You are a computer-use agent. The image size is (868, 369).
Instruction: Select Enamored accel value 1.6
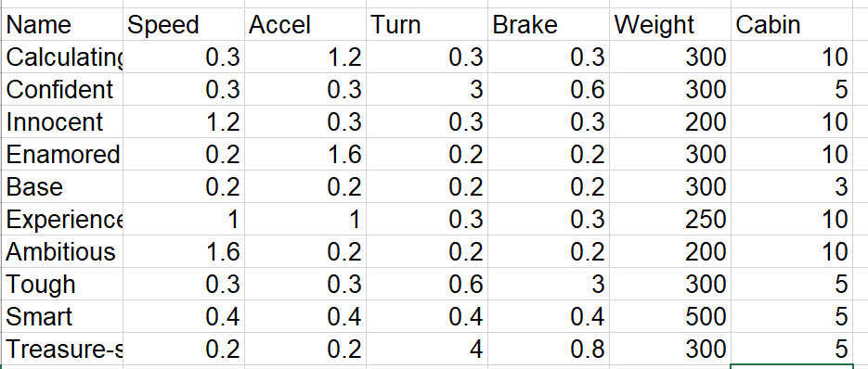tap(305, 154)
